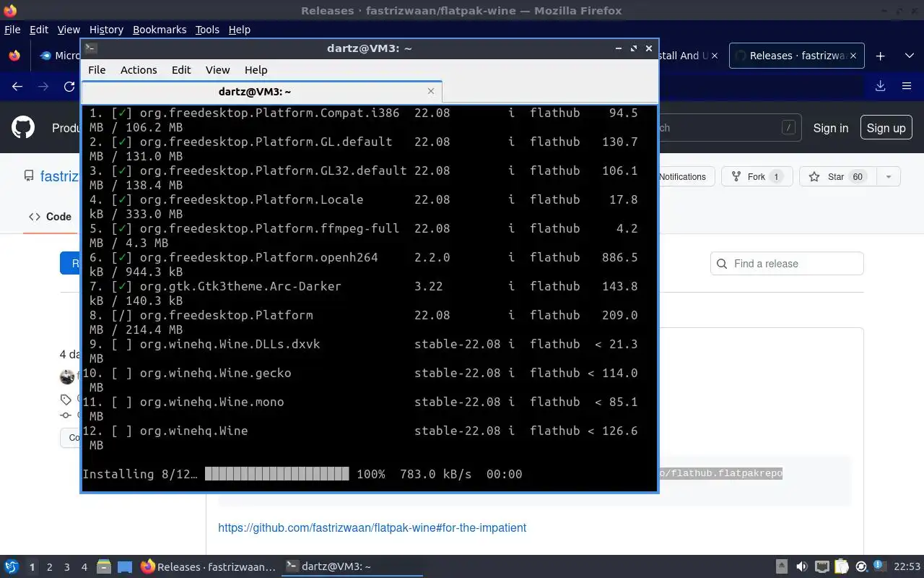Viewport: 924px width, 578px height.
Task: Click the show desktop icon in taskbar
Action: point(125,567)
